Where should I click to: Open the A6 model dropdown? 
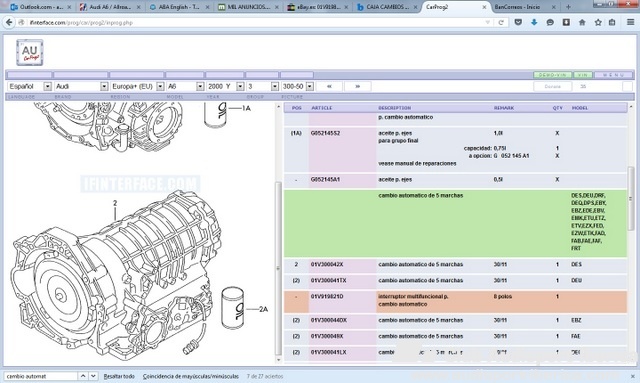click(x=200, y=87)
